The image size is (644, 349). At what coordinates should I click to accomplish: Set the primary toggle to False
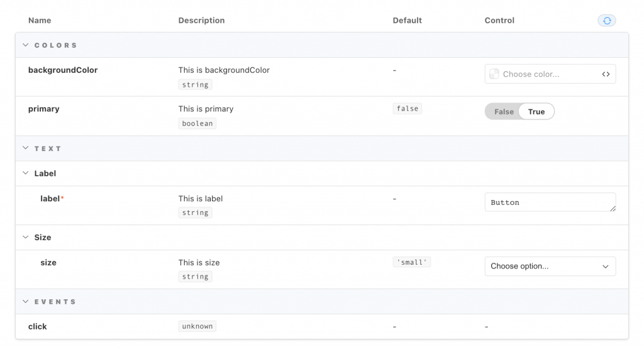(504, 112)
